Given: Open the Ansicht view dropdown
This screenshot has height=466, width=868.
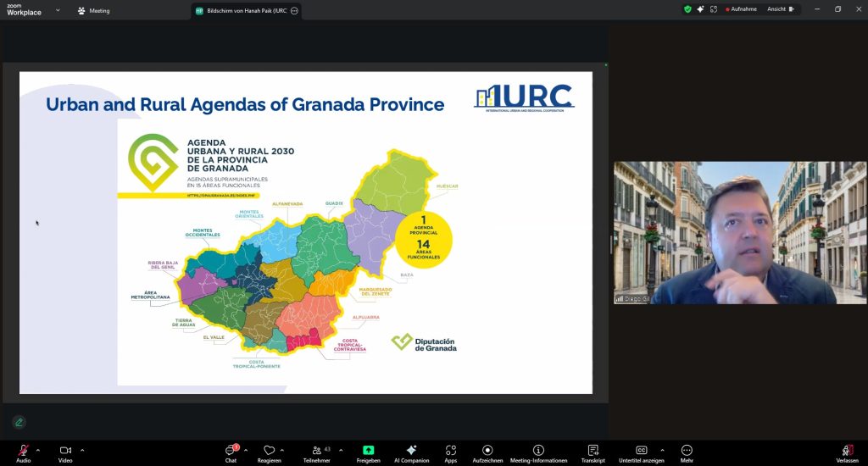Looking at the screenshot, I should (782, 9).
